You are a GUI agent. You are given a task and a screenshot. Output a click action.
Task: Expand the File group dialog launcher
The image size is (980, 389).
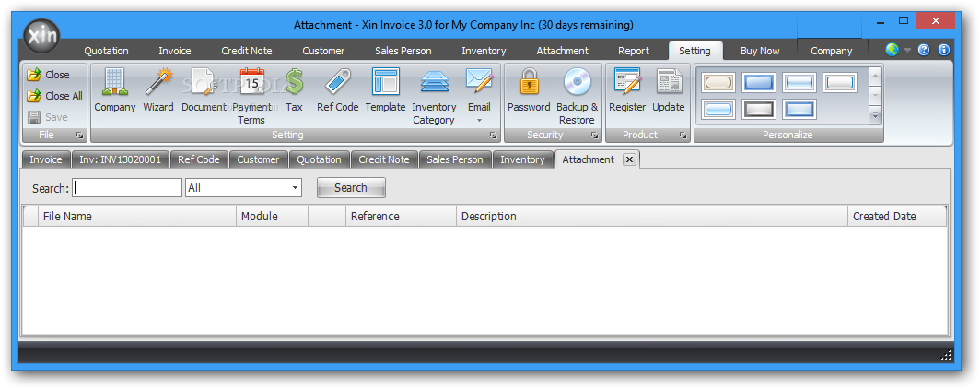coord(79,136)
